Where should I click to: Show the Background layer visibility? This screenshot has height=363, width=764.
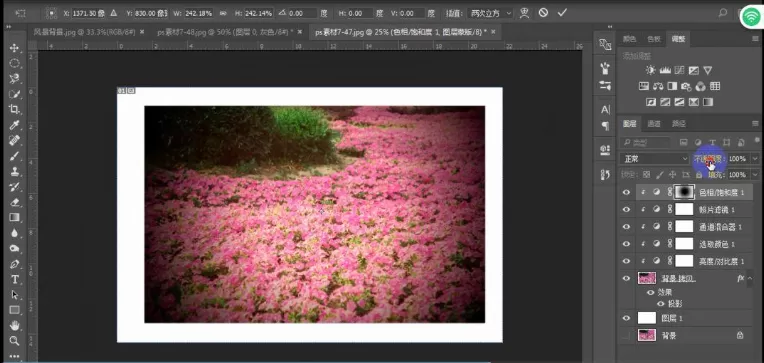626,335
